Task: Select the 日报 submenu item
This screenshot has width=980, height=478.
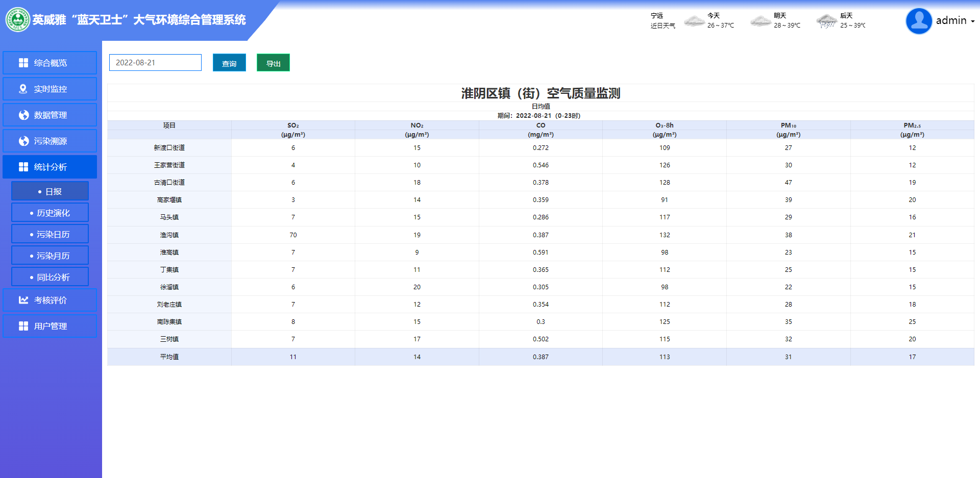Action: (x=50, y=191)
